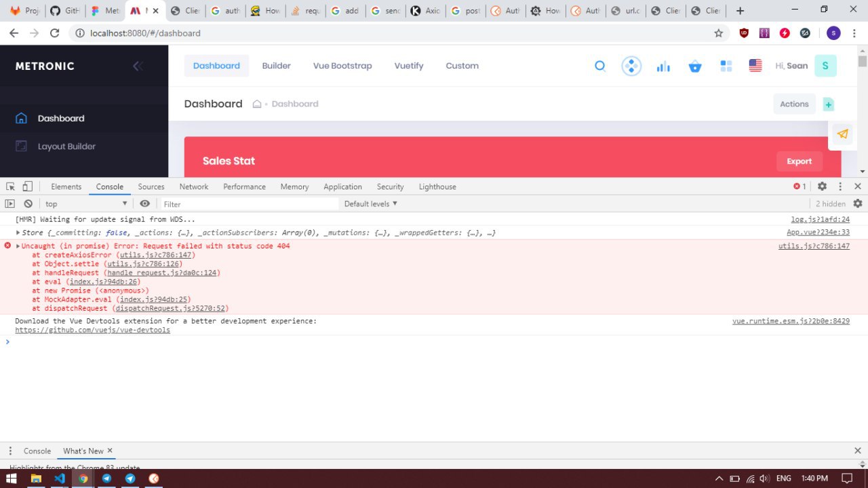Open the Vuetify menu item
The height and width of the screenshot is (488, 868).
409,66
